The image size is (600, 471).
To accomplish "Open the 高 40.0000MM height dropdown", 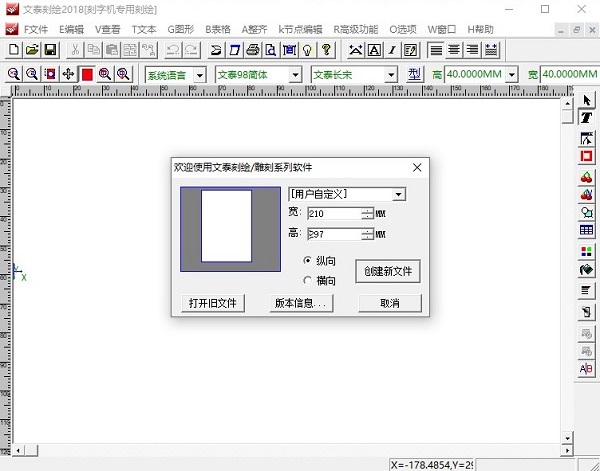I will click(x=512, y=75).
